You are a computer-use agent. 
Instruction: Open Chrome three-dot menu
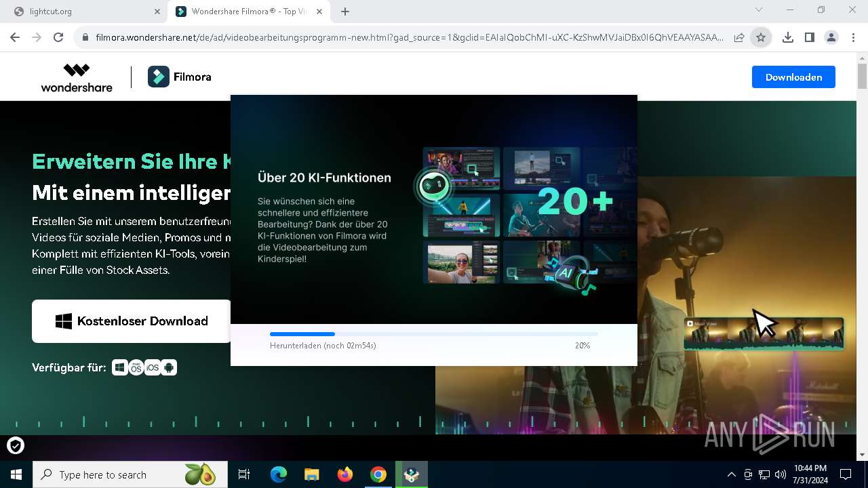coord(853,38)
